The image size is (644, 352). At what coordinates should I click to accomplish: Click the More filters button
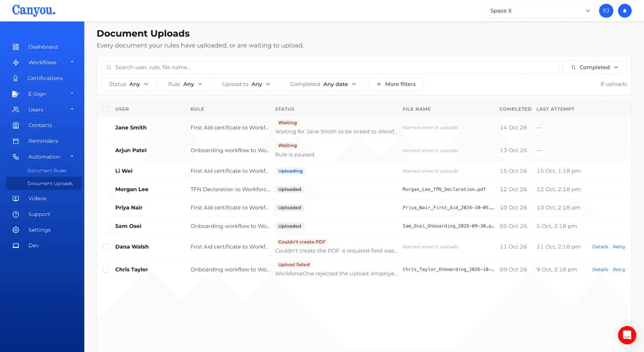tap(396, 84)
